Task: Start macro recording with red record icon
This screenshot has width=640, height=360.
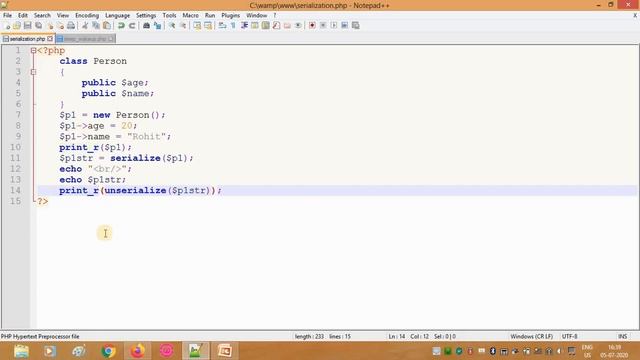Action: (x=312, y=26)
